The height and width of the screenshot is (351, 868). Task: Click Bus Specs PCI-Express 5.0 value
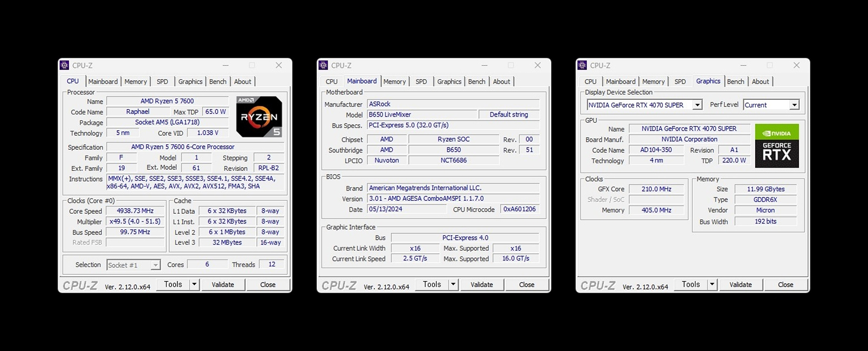point(454,125)
